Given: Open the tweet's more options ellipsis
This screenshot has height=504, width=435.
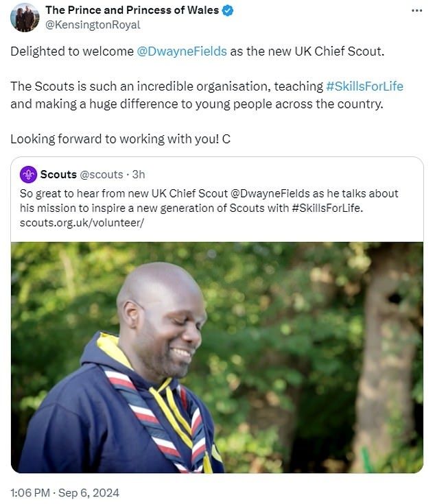Looking at the screenshot, I should pyautogui.click(x=416, y=10).
